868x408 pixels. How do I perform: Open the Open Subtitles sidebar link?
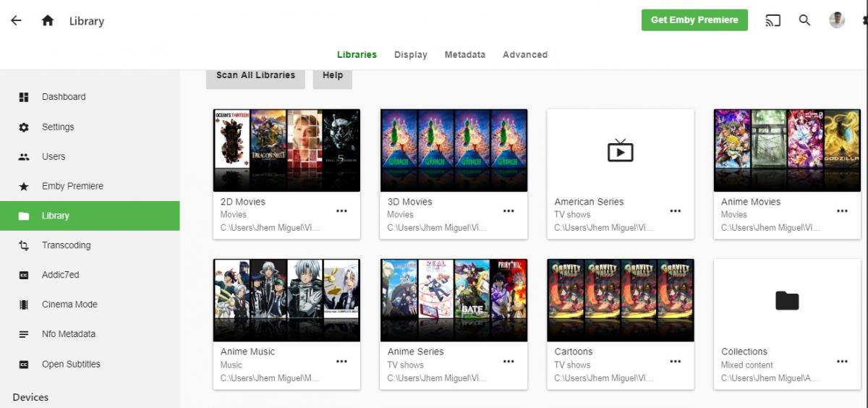(90, 365)
